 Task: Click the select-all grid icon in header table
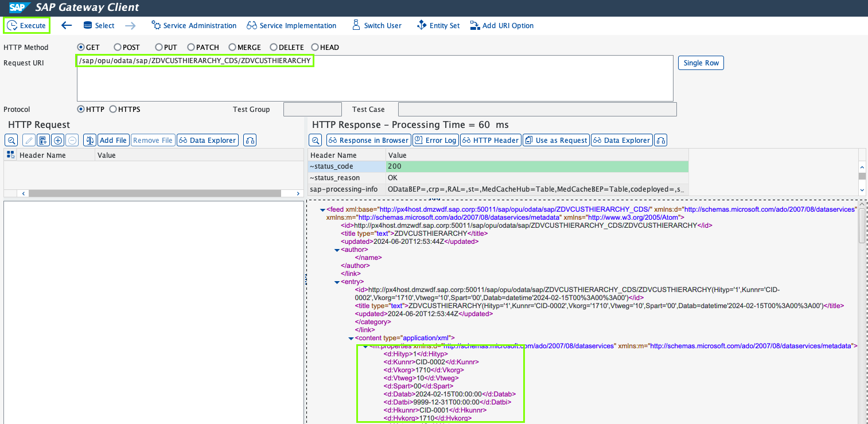tap(10, 155)
